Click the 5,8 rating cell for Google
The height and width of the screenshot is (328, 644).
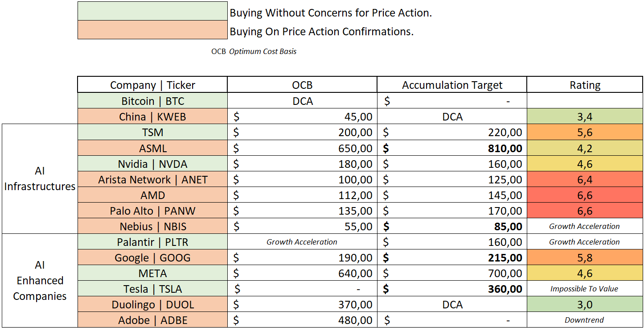(x=585, y=257)
